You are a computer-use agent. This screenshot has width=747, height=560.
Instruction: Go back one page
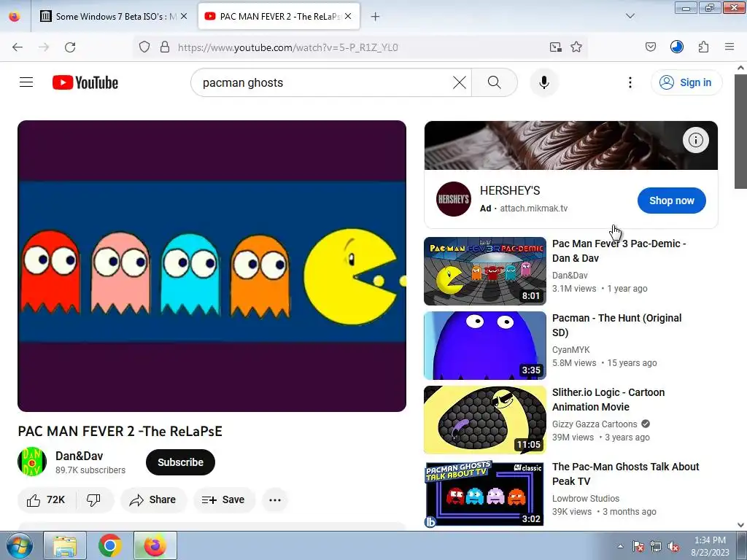(18, 47)
